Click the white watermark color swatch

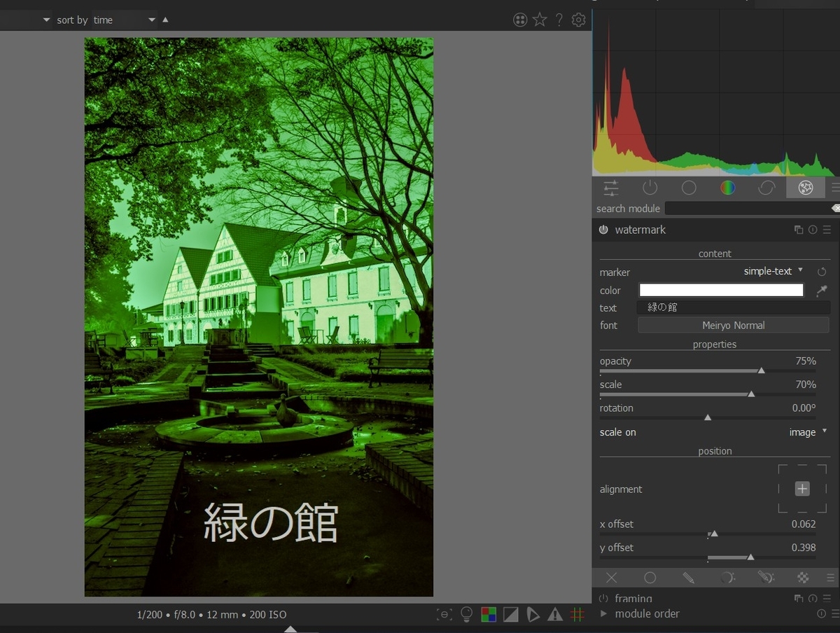point(721,290)
